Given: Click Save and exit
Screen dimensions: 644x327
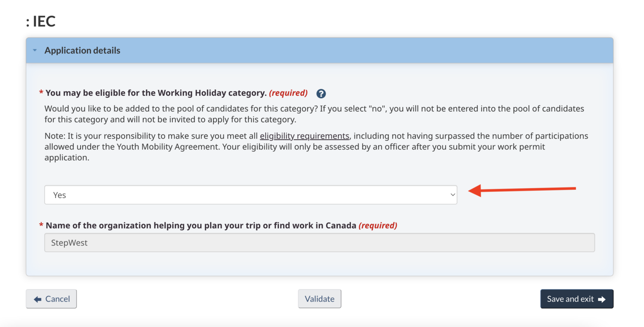Looking at the screenshot, I should point(576,298).
